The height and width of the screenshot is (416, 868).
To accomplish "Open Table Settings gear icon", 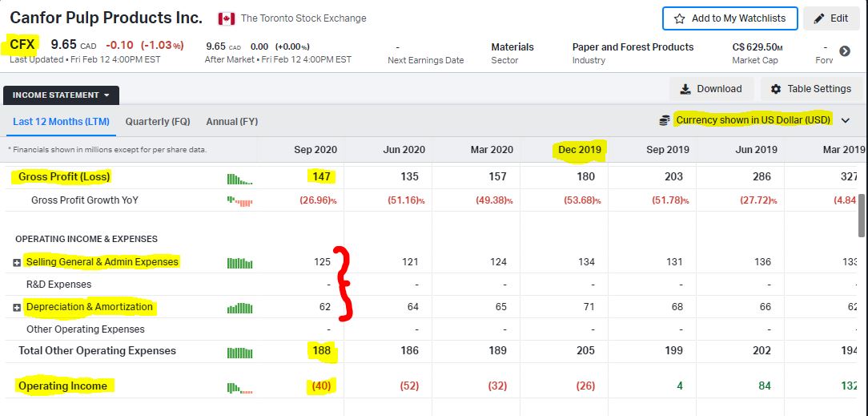I will (775, 89).
